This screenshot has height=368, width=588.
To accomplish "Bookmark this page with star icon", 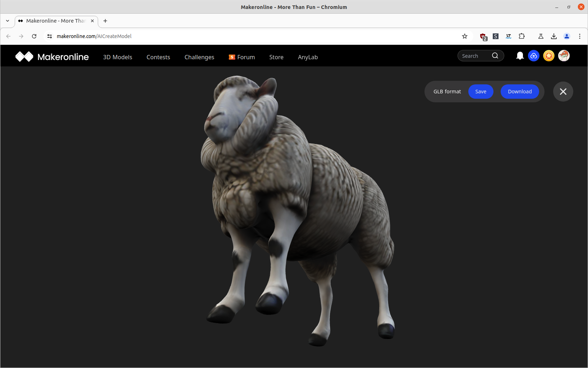I will 465,36.
